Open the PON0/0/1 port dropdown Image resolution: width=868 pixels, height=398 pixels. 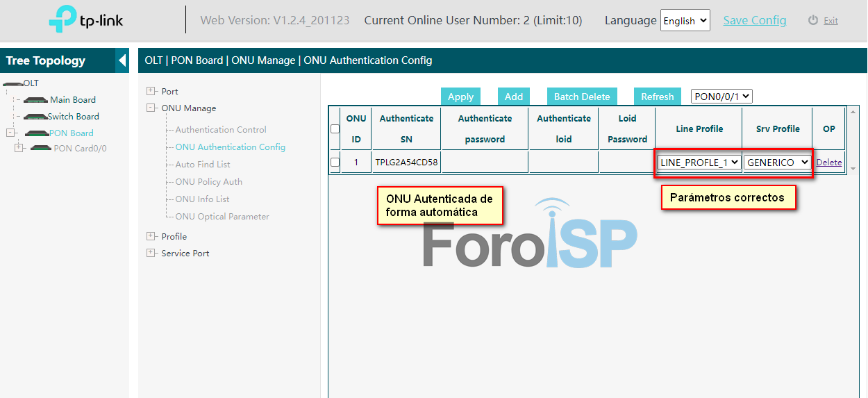click(721, 97)
